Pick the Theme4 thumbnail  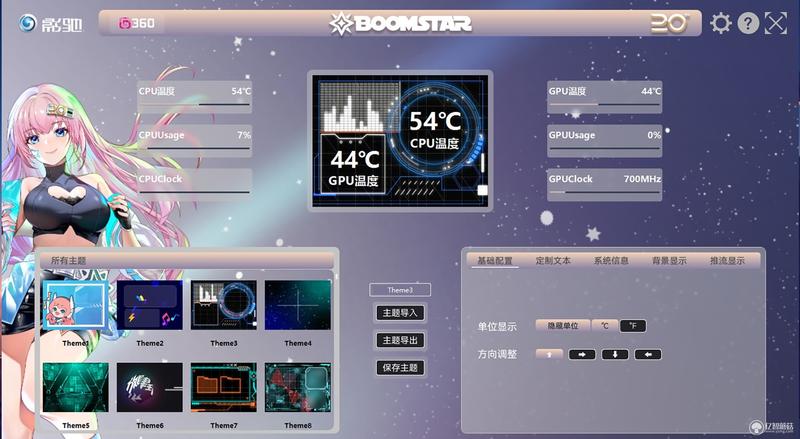click(x=298, y=305)
